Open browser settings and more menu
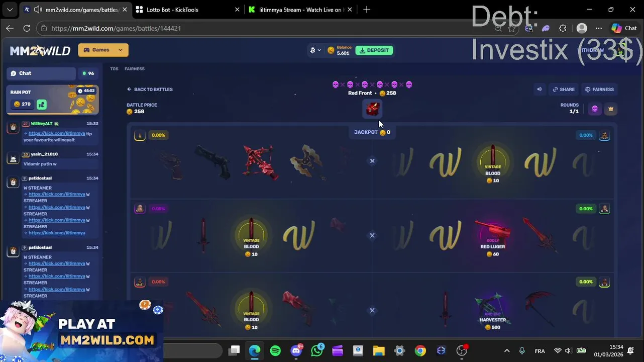This screenshot has width=644, height=362. pyautogui.click(x=599, y=29)
